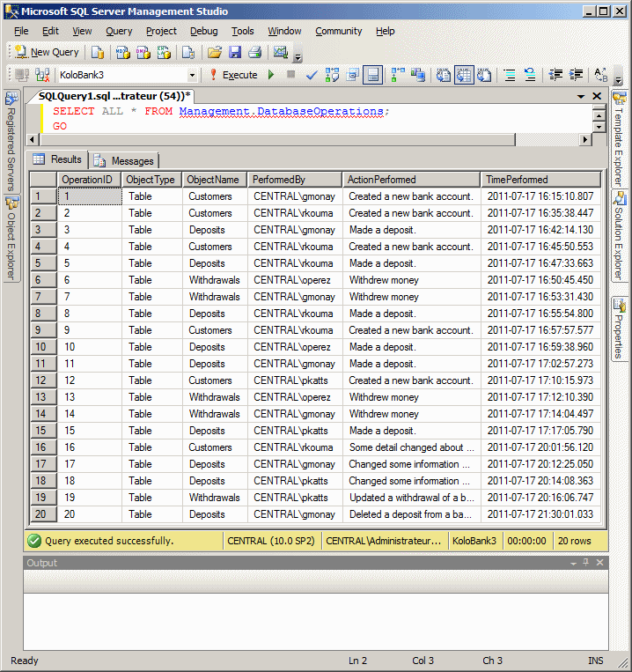Screen dimensions: 632x672
Task: Save the query with floppy icon
Action: point(235,52)
